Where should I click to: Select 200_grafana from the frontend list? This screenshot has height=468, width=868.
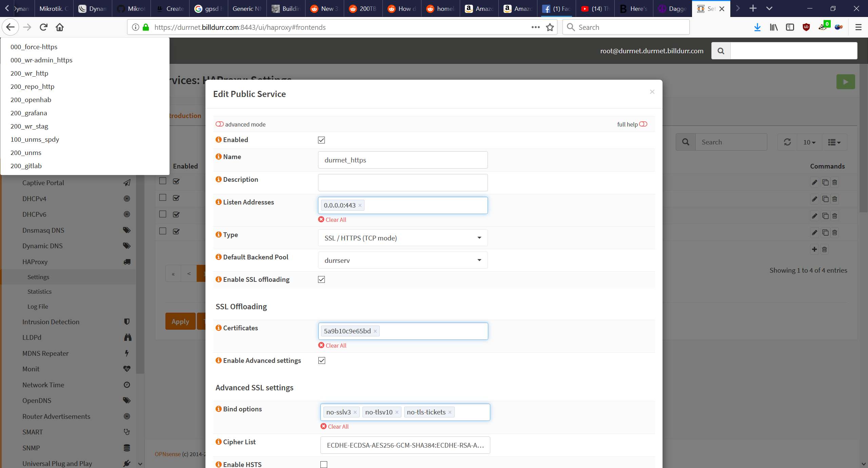coord(28,113)
